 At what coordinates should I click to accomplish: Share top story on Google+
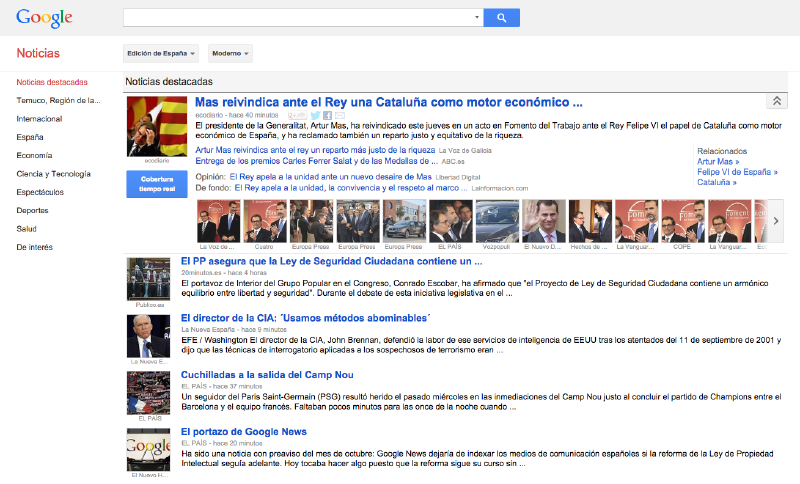pos(297,116)
